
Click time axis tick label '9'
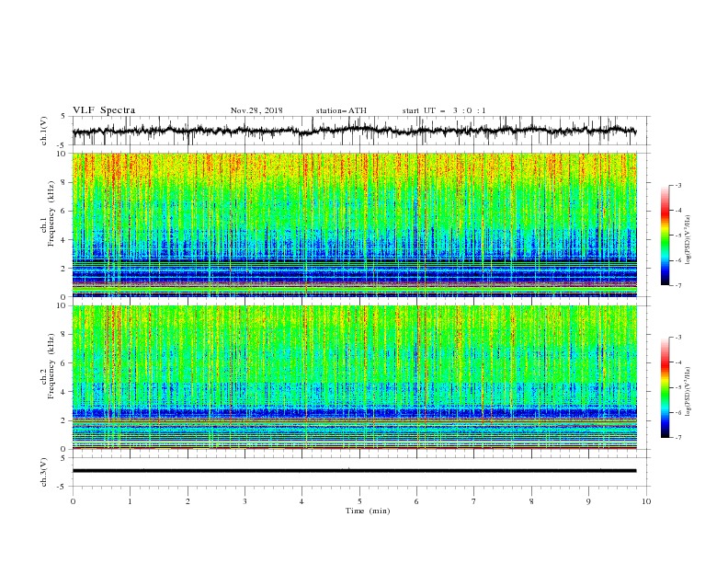click(x=588, y=501)
